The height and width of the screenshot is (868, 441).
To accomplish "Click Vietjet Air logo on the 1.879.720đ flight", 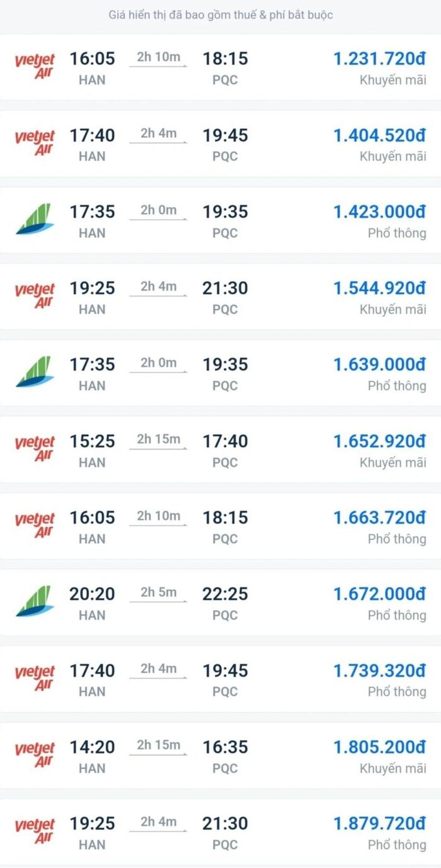I will coord(35,830).
